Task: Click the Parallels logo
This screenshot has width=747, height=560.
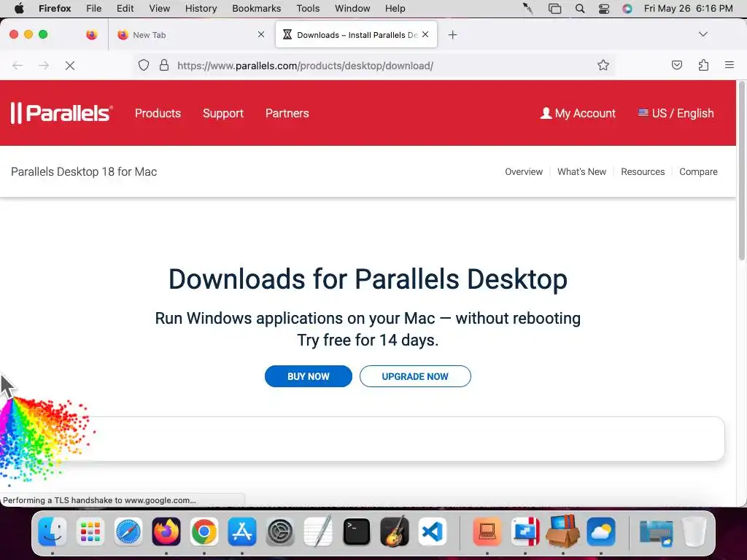Action: point(61,113)
